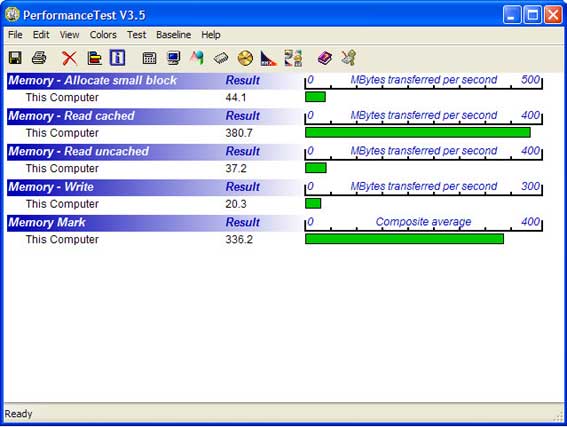Open the Colors menu
567x427 pixels.
coord(103,35)
